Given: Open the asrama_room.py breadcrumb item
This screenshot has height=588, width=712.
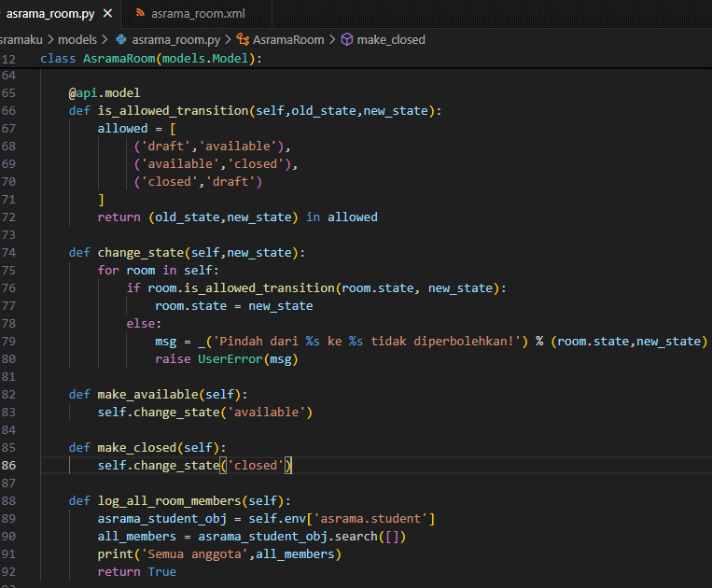Looking at the screenshot, I should [x=175, y=39].
